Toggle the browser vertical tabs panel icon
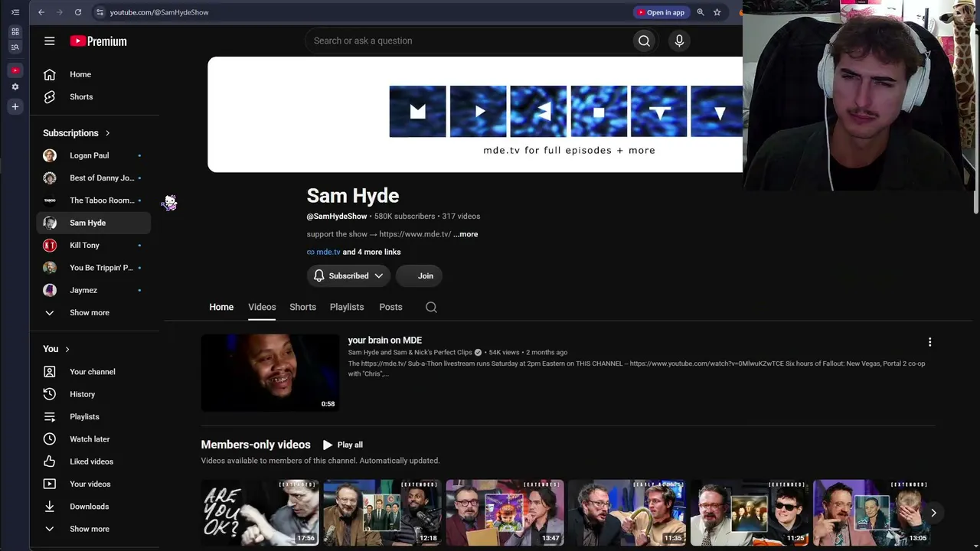Image resolution: width=980 pixels, height=551 pixels. (15, 12)
